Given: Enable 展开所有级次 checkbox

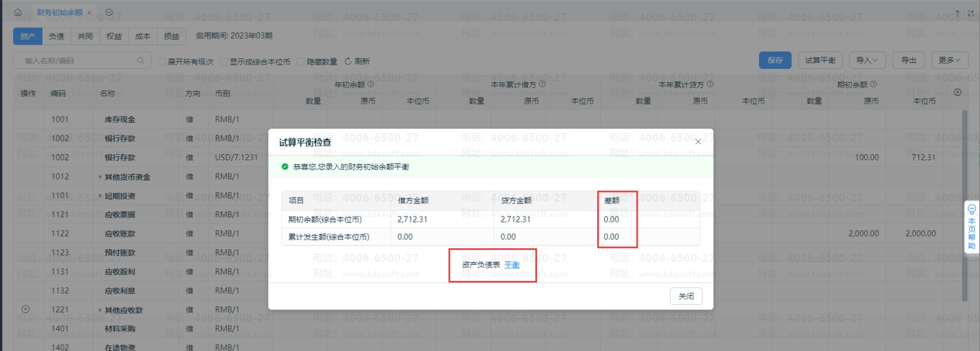Looking at the screenshot, I should click(162, 62).
